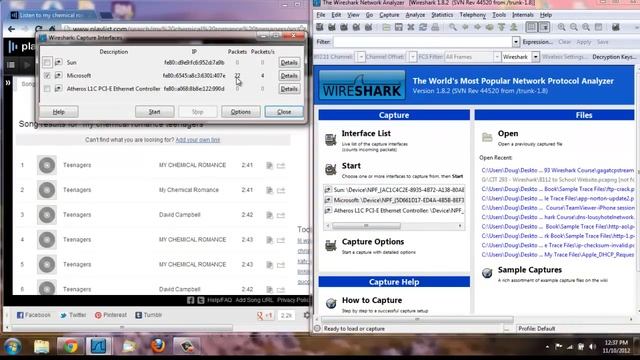Click inside the Wireshark Filter input field
640x360 pixels.
[x=422, y=42]
